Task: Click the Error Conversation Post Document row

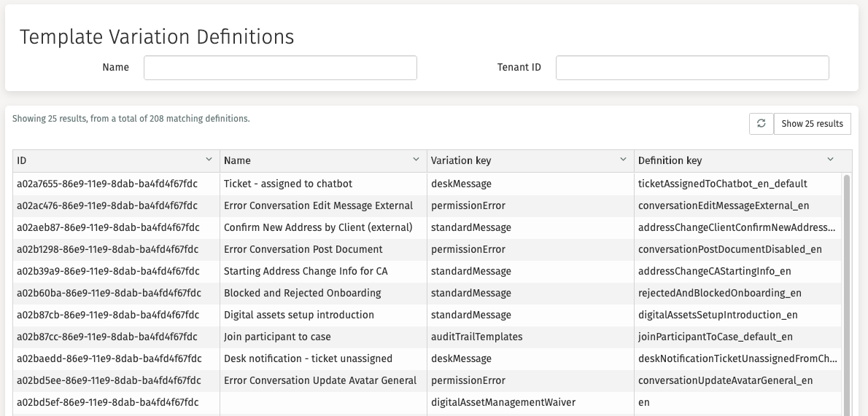Action: (303, 249)
